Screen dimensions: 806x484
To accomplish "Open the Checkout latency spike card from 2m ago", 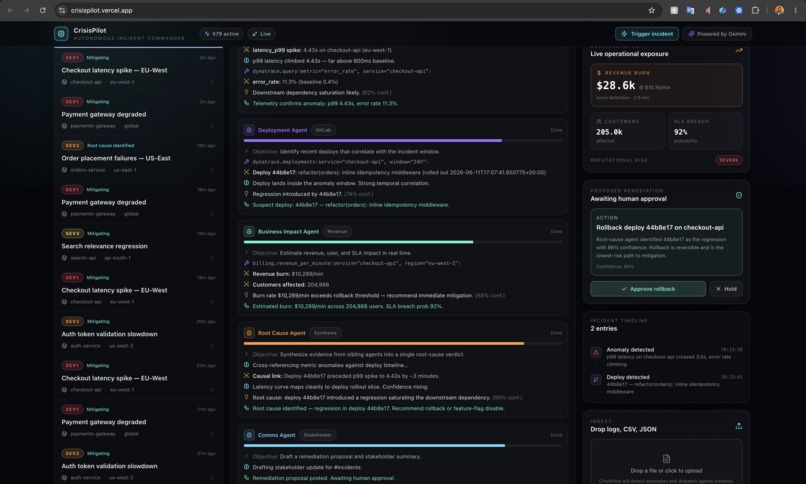I will point(138,70).
